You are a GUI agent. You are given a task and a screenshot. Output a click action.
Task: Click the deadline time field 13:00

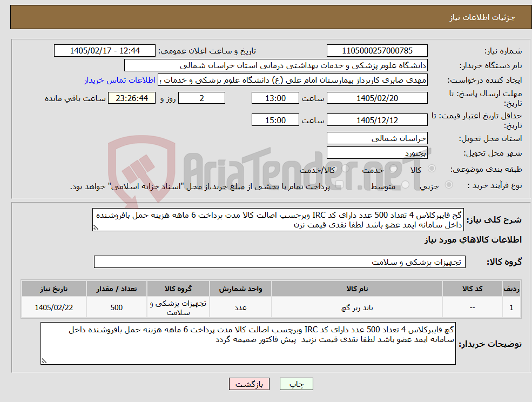pyautogui.click(x=275, y=98)
